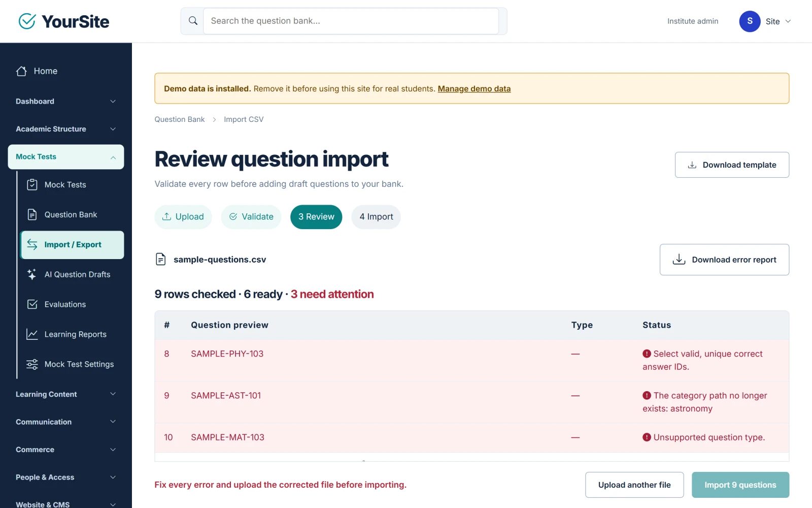Viewport: 812px width, 508px height.
Task: Click the Question Bank document icon
Action: pos(32,214)
